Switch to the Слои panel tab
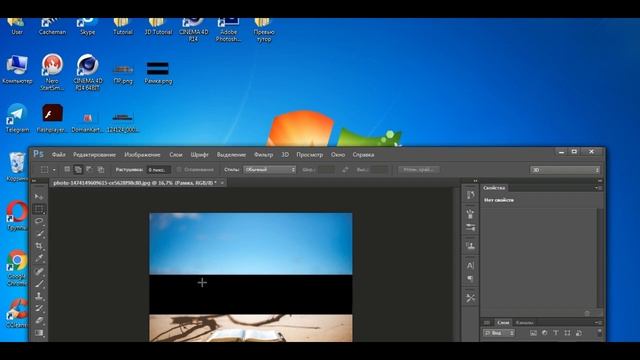The image size is (640, 360). point(503,322)
